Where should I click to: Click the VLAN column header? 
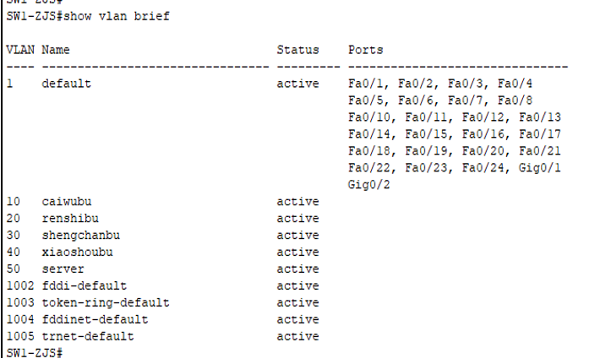(20, 50)
